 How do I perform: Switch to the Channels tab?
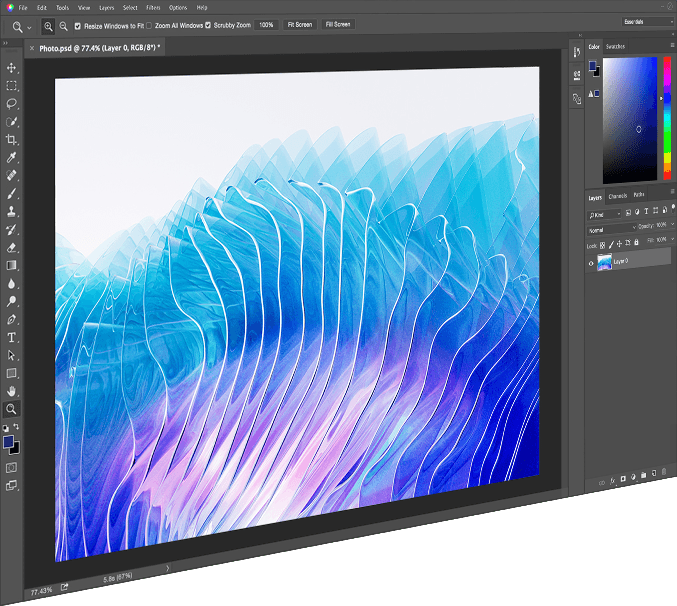coord(617,196)
